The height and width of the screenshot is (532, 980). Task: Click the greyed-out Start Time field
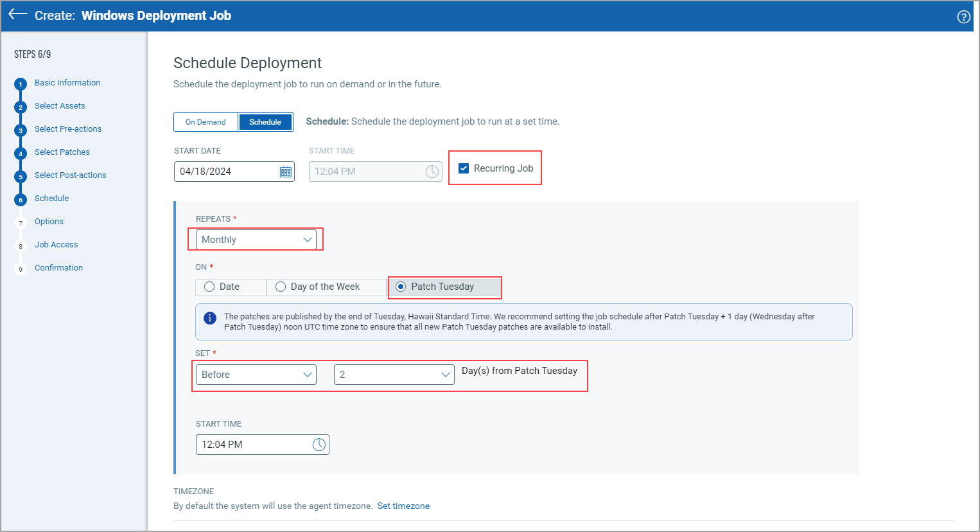376,172
